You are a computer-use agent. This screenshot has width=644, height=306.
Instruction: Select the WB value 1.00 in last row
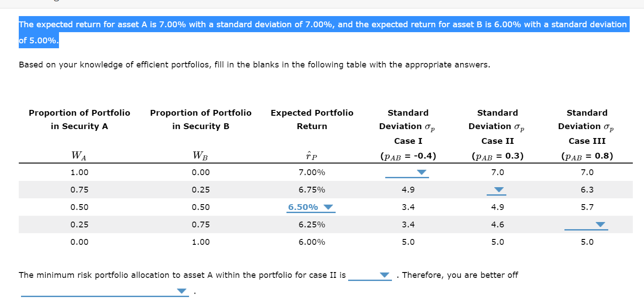click(200, 242)
